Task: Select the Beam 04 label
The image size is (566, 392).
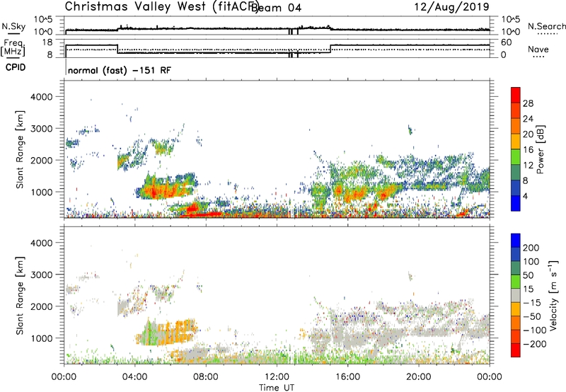Action: coord(276,8)
